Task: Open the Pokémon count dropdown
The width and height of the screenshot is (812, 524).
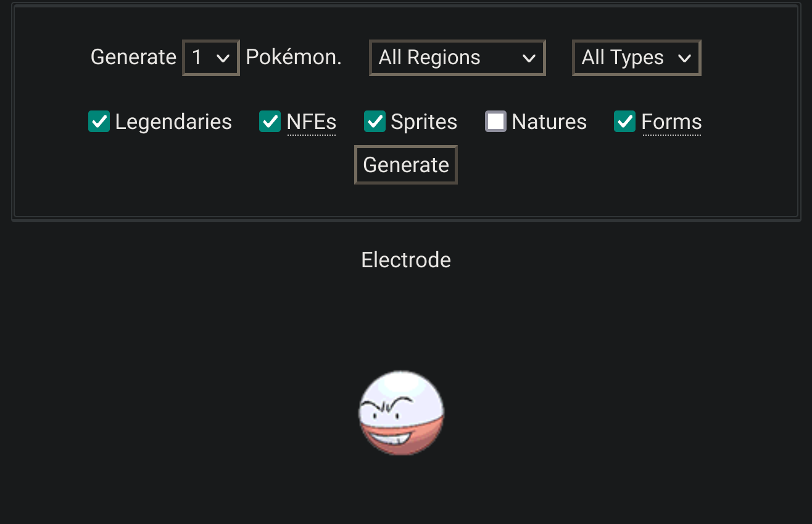Action: pos(211,58)
